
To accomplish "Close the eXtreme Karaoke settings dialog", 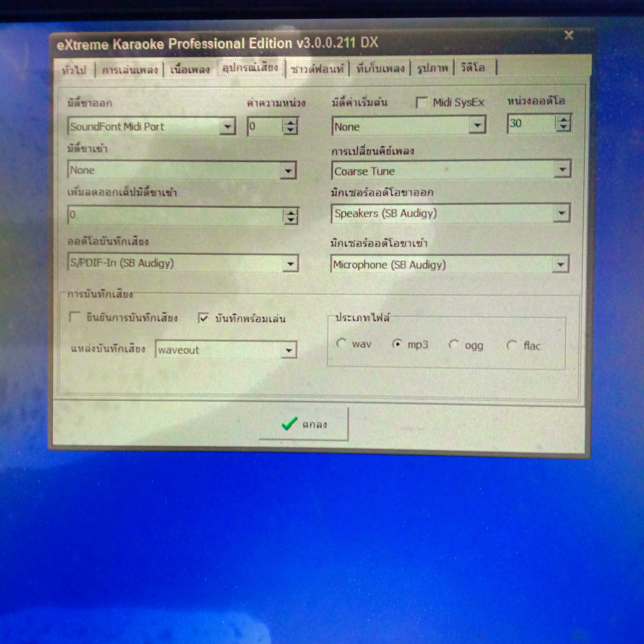I will [569, 35].
